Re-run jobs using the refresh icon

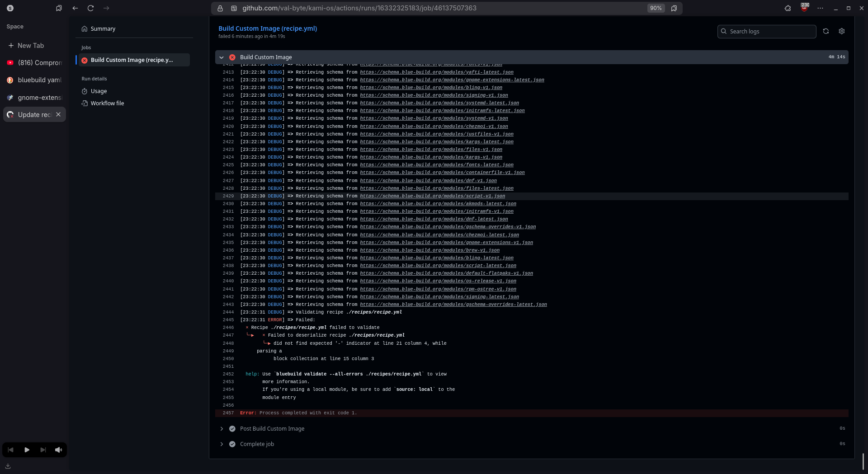click(x=826, y=31)
